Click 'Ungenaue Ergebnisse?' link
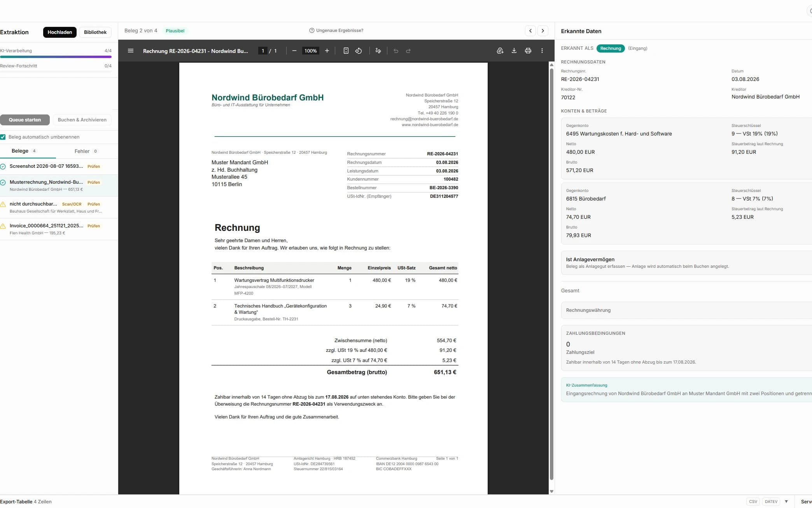The width and height of the screenshot is (812, 508). click(x=340, y=30)
